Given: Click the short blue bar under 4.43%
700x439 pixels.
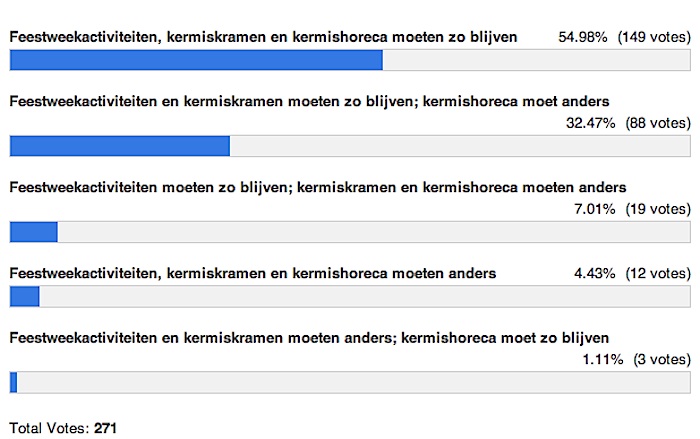Looking at the screenshot, I should (24, 297).
